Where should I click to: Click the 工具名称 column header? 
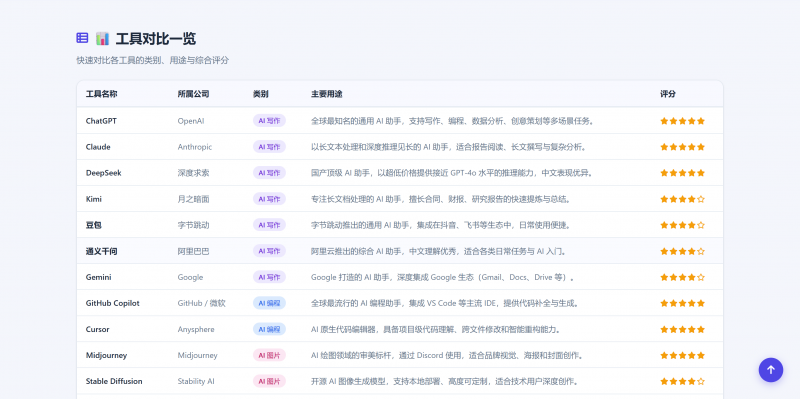point(101,94)
